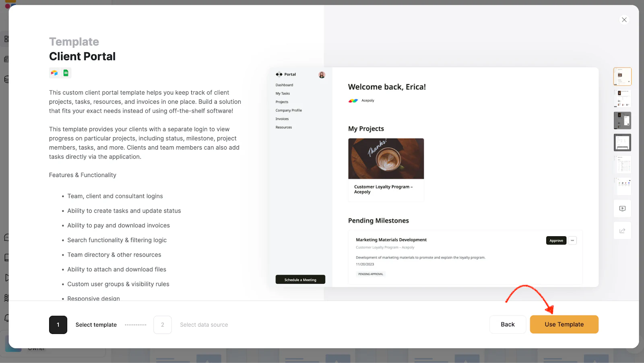This screenshot has width=644, height=363.
Task: Open the second preview thumbnail
Action: (622, 99)
